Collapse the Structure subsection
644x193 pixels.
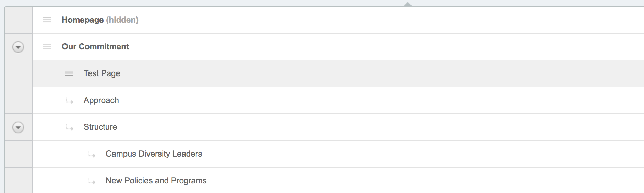tap(18, 127)
